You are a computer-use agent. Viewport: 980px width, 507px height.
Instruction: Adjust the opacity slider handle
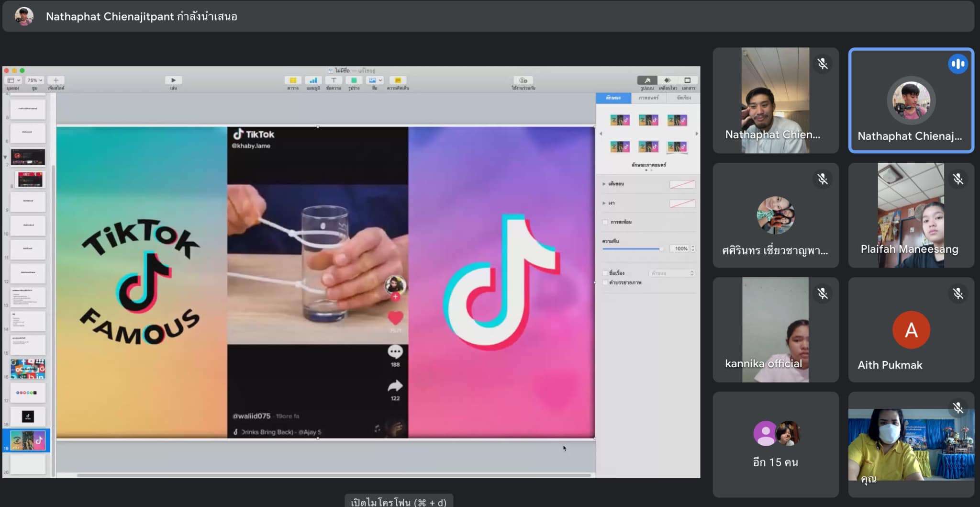tap(661, 249)
